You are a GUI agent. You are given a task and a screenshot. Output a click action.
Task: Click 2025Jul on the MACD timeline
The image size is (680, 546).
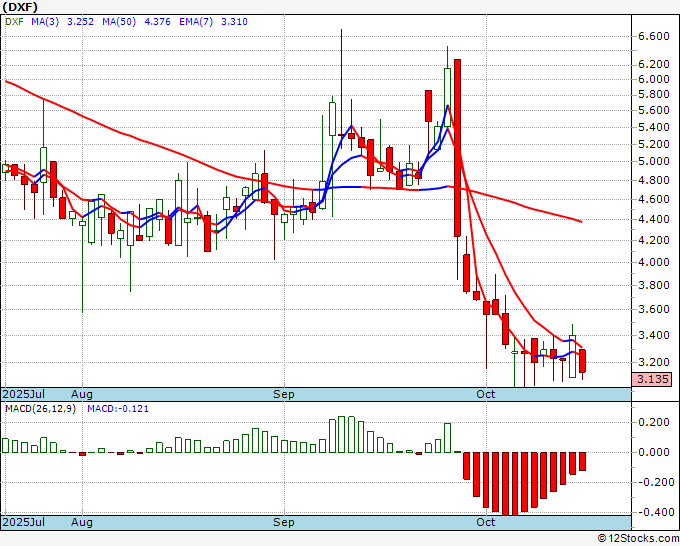23,522
